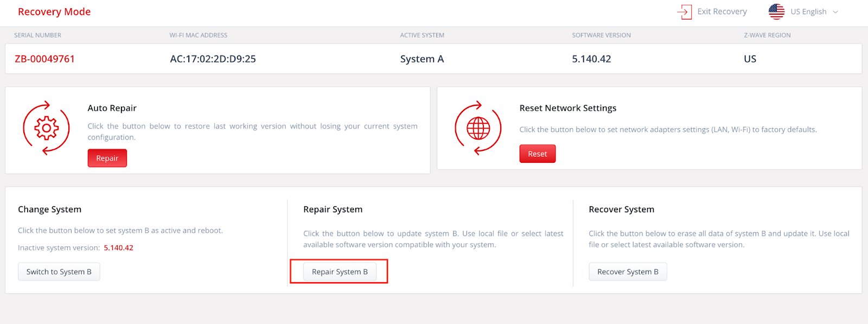Click the US flag language icon
Screen dimensions: 868x324
(776, 11)
